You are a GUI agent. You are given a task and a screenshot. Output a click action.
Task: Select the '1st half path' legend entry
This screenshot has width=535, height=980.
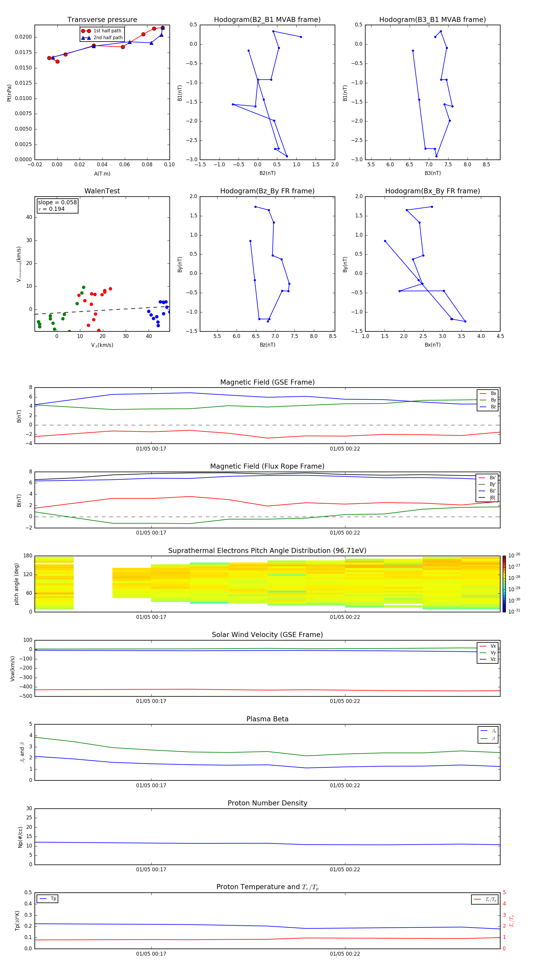[x=102, y=31]
